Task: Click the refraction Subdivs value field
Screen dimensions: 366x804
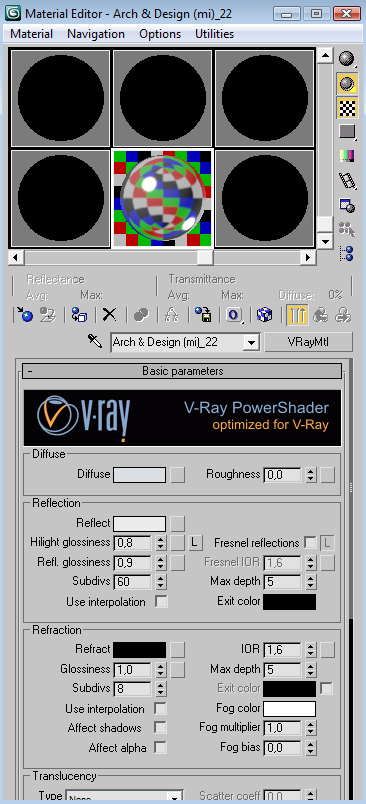Action: 132,689
